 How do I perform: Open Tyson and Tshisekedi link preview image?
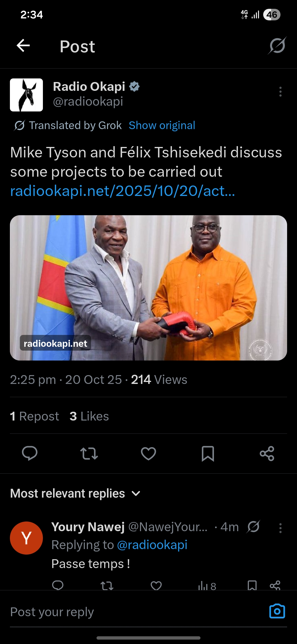click(x=148, y=288)
